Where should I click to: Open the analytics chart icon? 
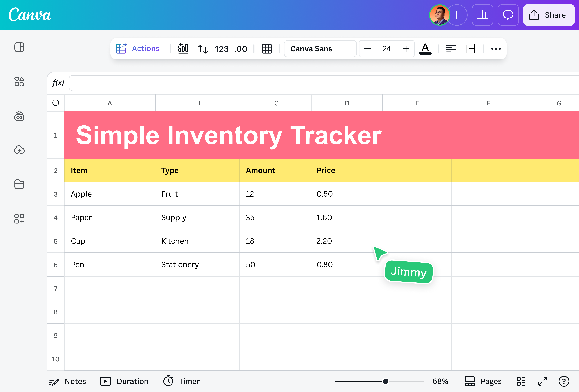pos(482,15)
